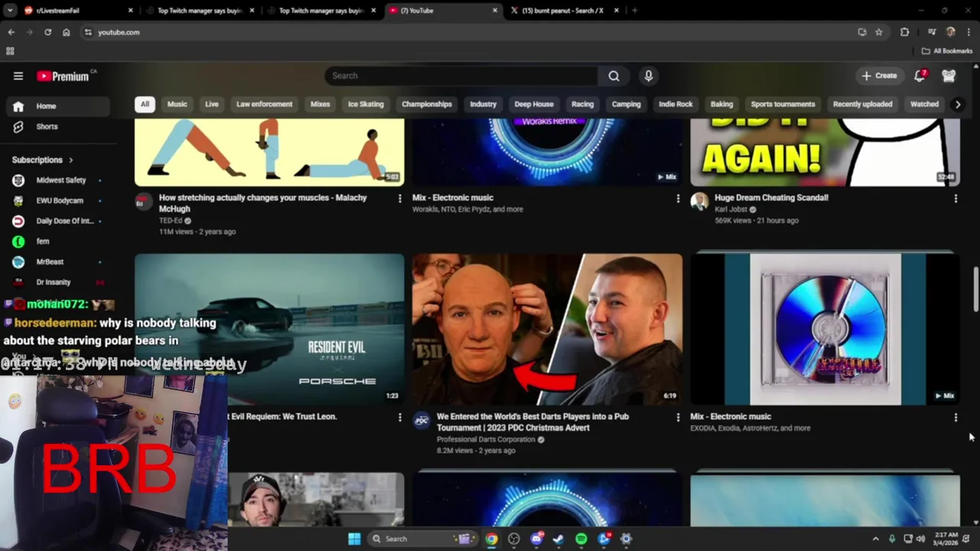Open the tab search dropdown arrow
980x551 pixels.
10,11
